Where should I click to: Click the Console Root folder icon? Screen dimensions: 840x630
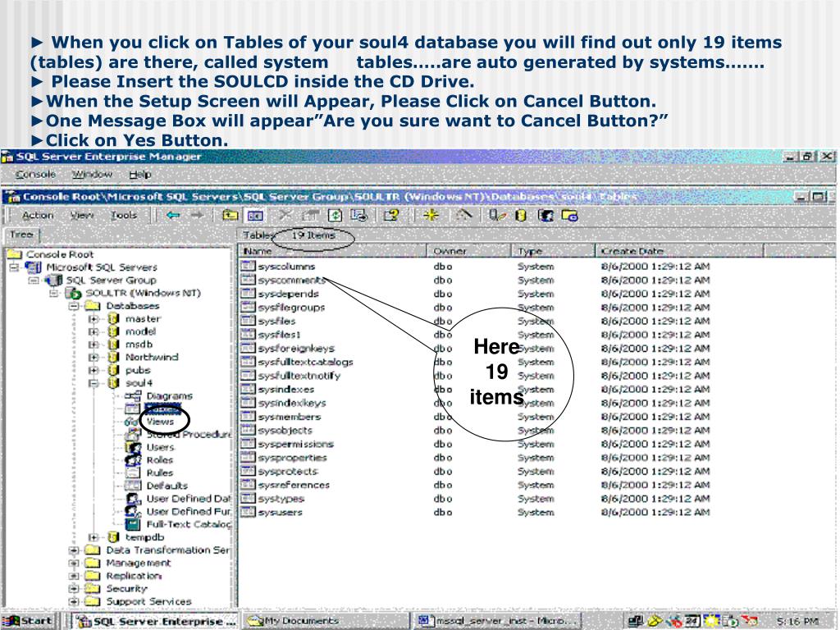[15, 254]
